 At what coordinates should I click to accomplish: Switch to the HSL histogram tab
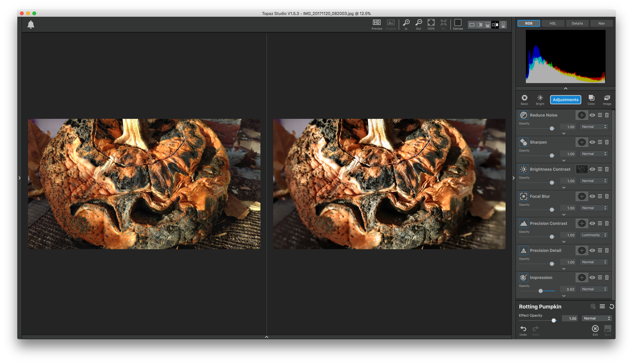[553, 23]
